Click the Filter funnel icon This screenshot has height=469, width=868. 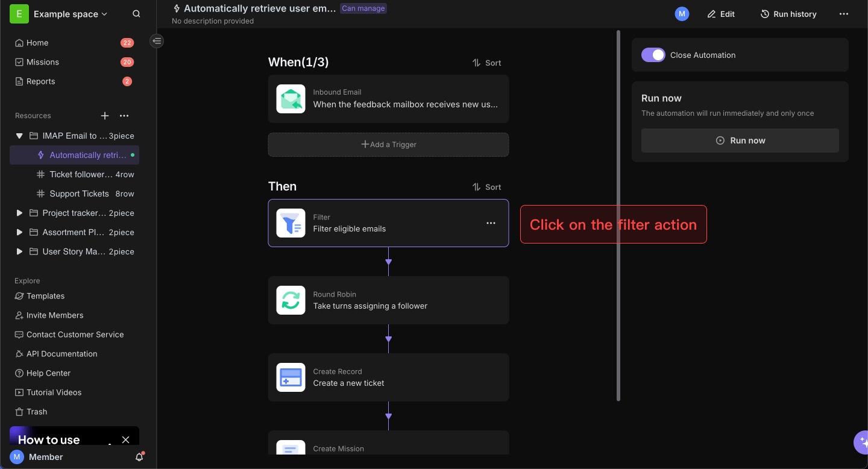pyautogui.click(x=291, y=223)
